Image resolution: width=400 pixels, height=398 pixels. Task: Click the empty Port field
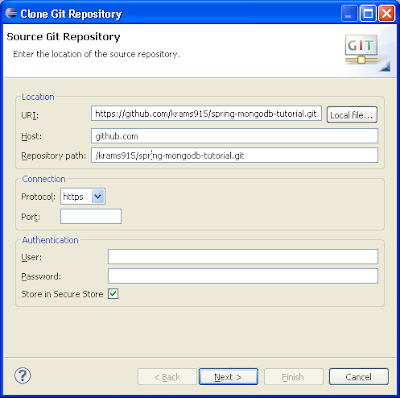[x=91, y=216]
